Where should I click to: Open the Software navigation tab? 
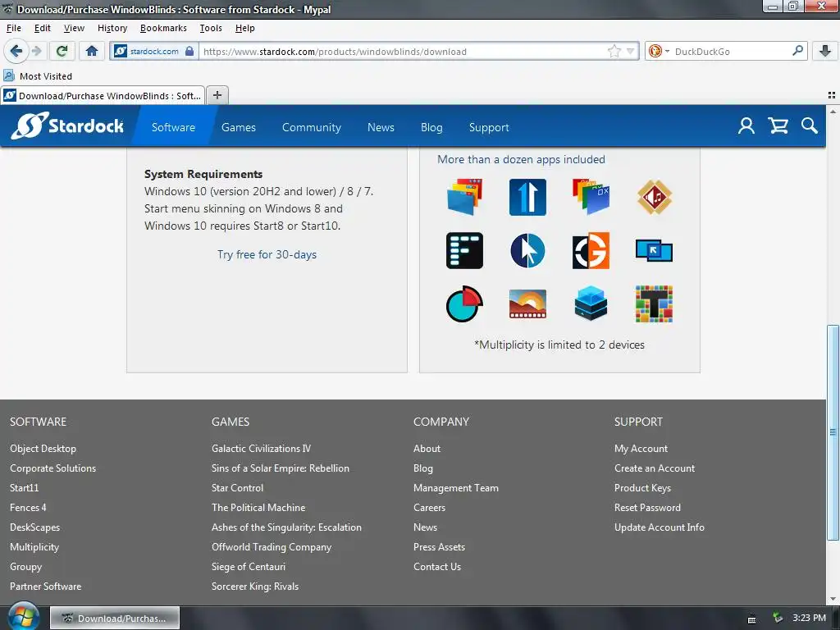173,127
